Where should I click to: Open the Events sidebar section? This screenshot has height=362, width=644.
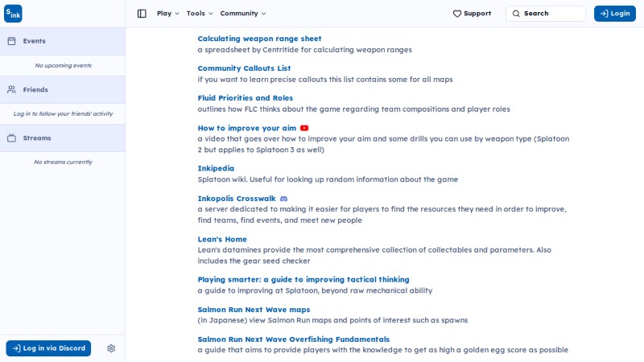(x=63, y=41)
